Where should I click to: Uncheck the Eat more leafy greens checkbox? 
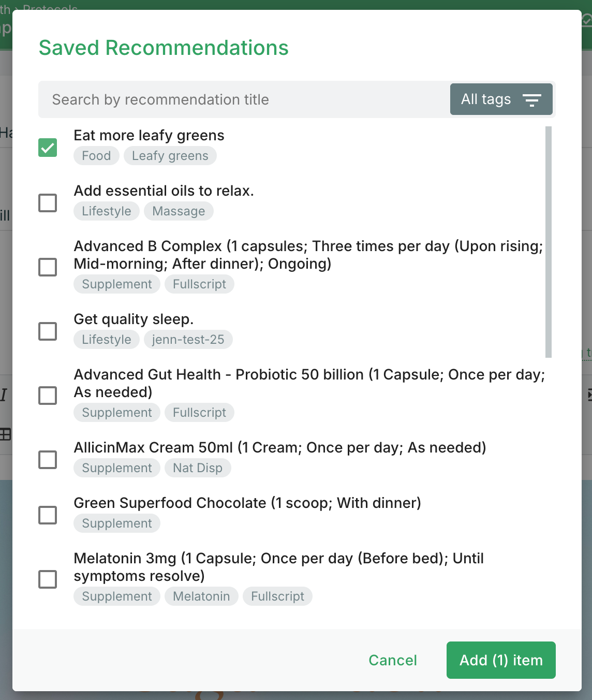point(48,148)
